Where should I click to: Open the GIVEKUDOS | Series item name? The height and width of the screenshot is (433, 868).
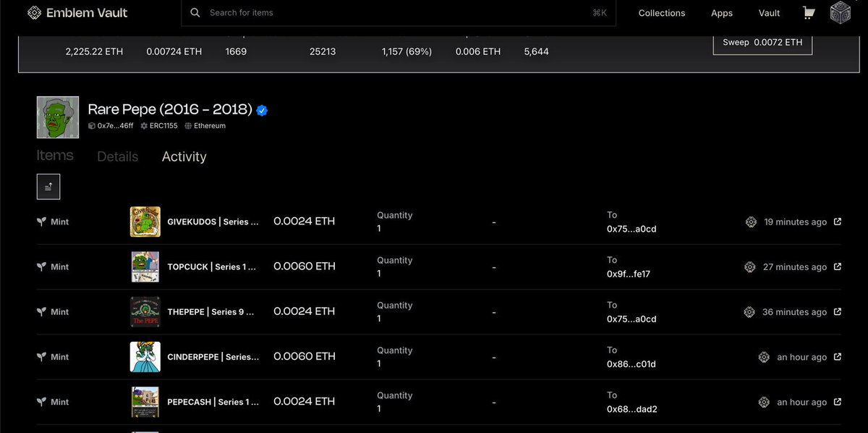coord(213,222)
